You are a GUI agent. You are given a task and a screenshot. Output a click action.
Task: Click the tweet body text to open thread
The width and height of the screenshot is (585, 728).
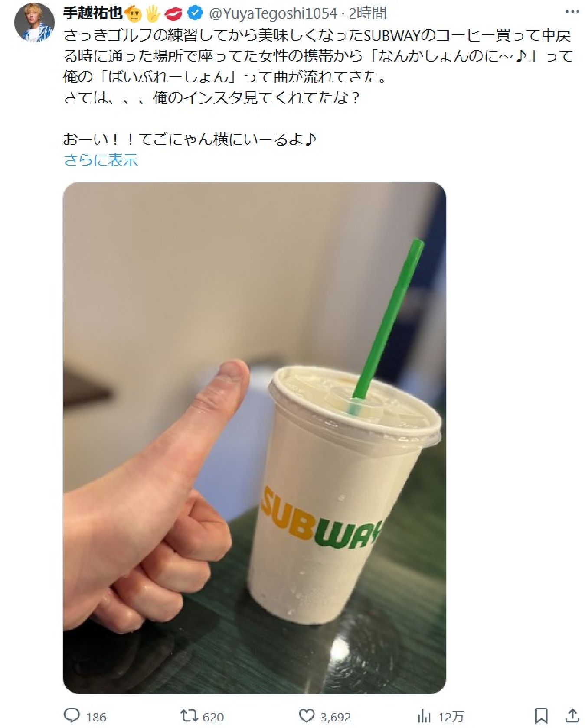point(318,87)
